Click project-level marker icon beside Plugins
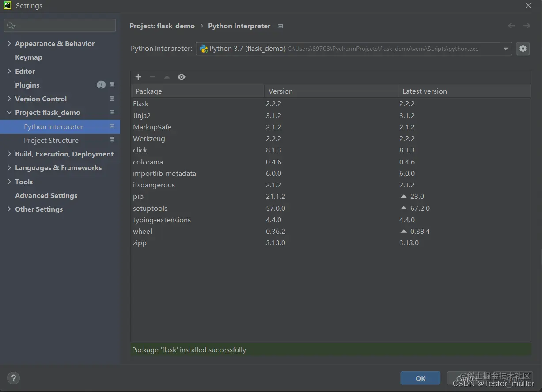The width and height of the screenshot is (542, 392). click(112, 85)
